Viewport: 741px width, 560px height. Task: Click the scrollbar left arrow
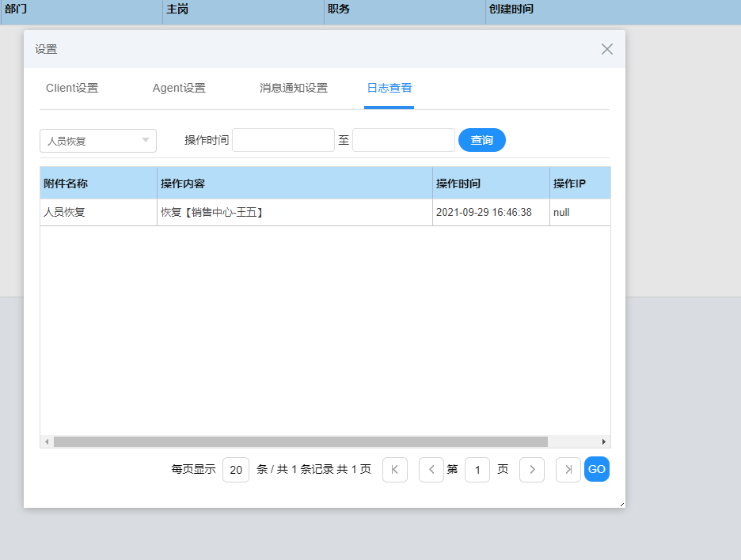pyautogui.click(x=47, y=441)
